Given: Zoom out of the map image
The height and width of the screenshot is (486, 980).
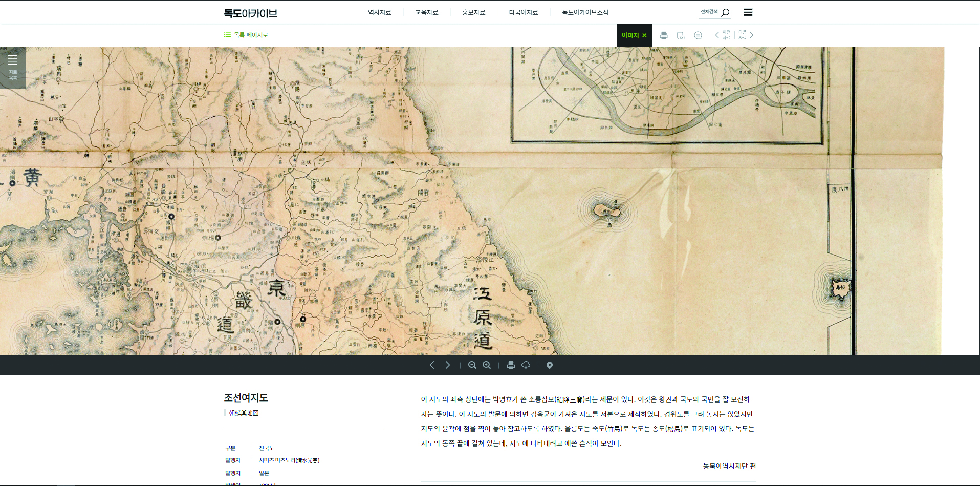Looking at the screenshot, I should [472, 365].
